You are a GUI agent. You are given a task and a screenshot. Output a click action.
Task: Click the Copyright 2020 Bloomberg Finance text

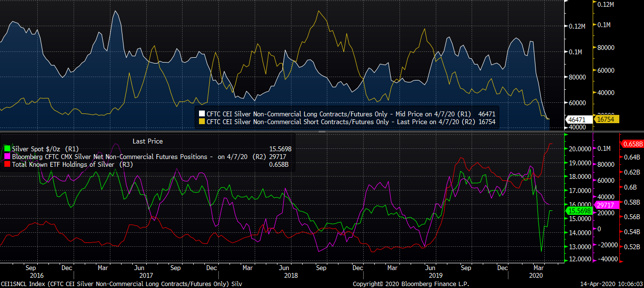tap(411, 284)
